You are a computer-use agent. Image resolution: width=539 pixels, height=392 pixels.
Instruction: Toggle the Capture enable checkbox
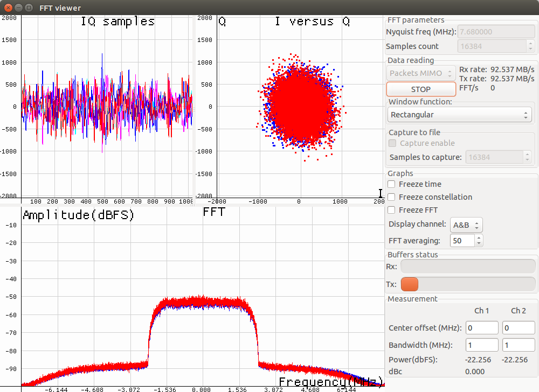click(393, 143)
